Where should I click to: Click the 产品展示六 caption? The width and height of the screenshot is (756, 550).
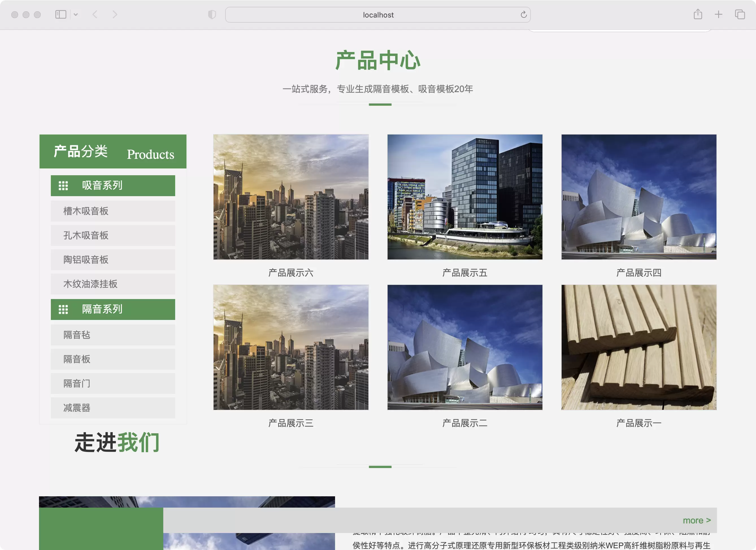tap(291, 273)
